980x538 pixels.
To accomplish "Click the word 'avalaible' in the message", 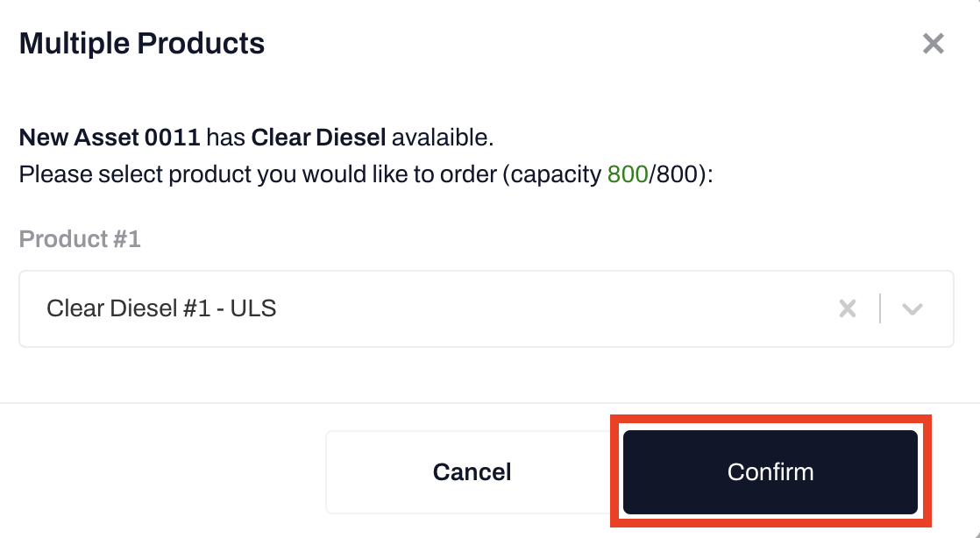I will 441,138.
